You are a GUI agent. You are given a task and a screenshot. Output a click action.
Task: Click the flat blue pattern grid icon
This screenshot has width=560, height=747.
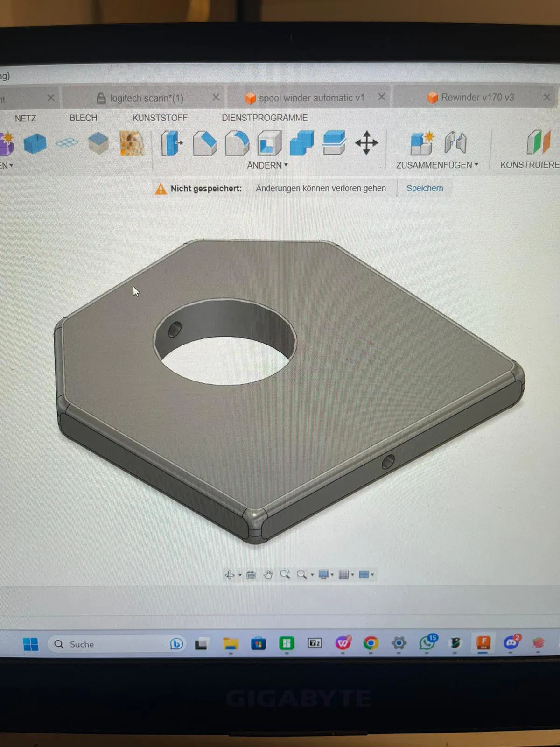67,143
